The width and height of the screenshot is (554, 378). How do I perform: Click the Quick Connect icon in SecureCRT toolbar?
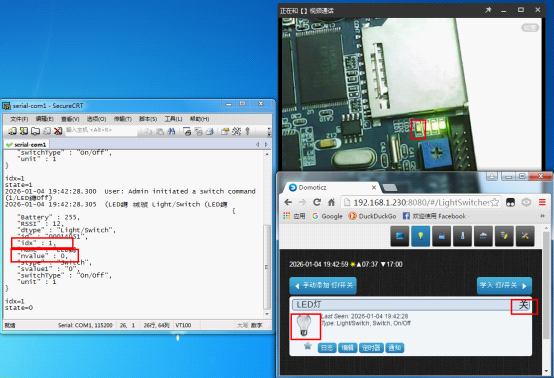[x=24, y=131]
